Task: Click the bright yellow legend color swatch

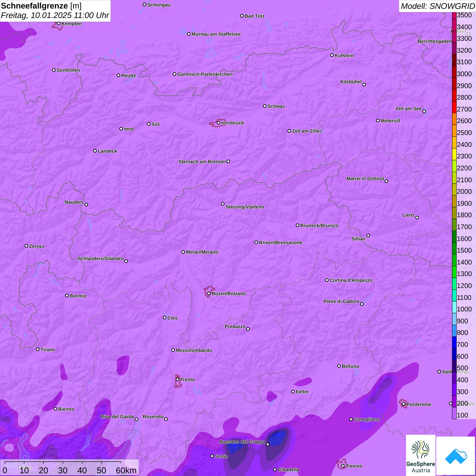Action: (x=454, y=154)
